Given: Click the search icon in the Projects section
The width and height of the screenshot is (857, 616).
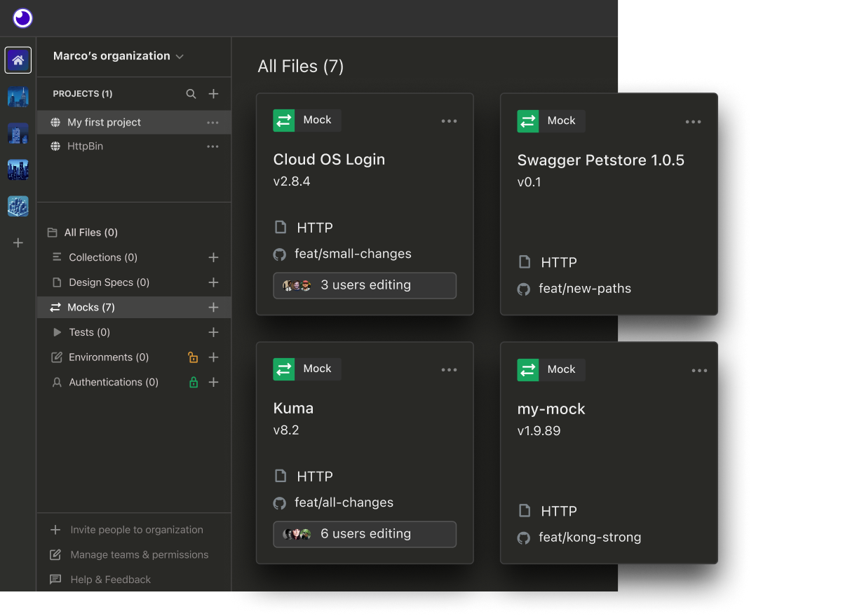Looking at the screenshot, I should (x=191, y=93).
